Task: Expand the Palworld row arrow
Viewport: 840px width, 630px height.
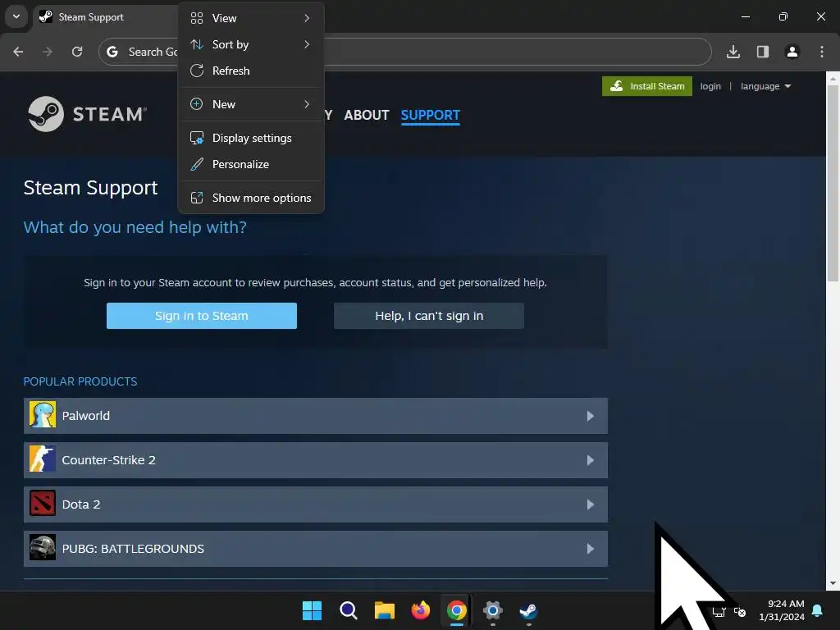Action: [x=591, y=416]
